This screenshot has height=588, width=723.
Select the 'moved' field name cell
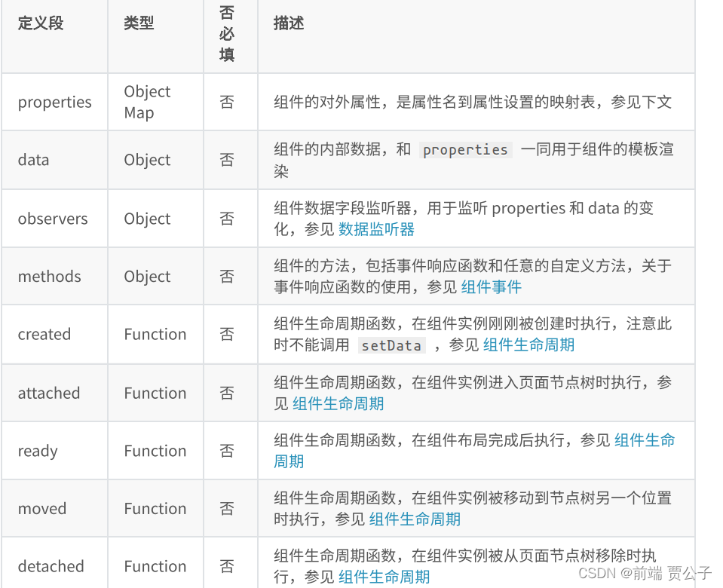click(54, 508)
